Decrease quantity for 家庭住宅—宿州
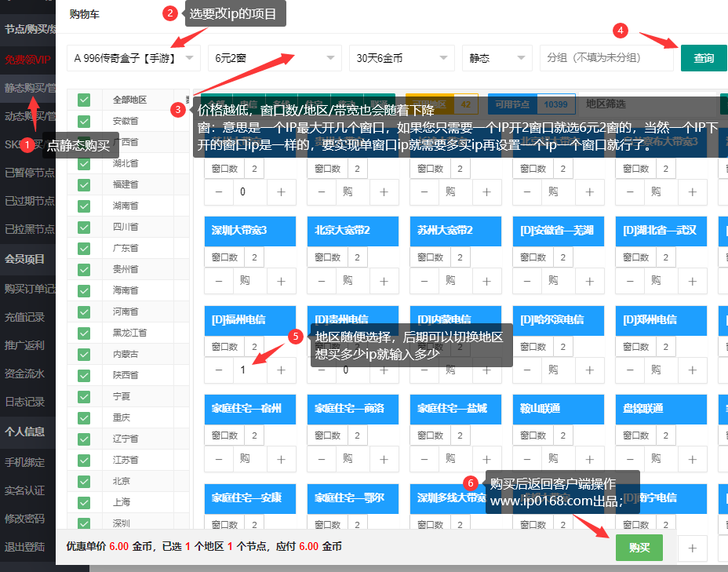The height and width of the screenshot is (572, 728). pyautogui.click(x=219, y=459)
